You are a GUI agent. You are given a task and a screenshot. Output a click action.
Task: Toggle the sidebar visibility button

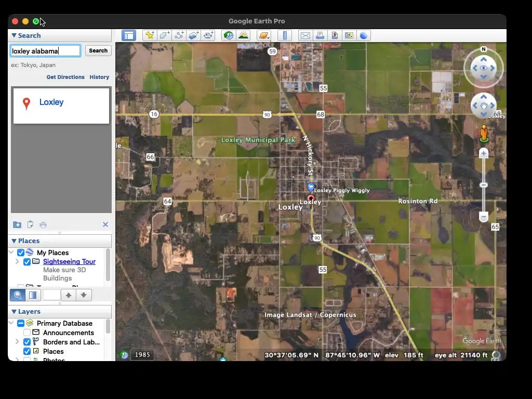click(x=129, y=35)
